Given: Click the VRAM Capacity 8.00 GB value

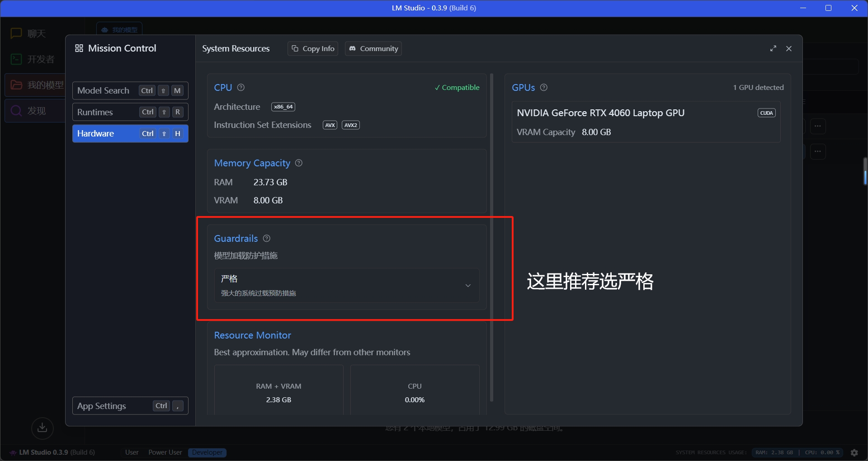Looking at the screenshot, I should coord(596,132).
